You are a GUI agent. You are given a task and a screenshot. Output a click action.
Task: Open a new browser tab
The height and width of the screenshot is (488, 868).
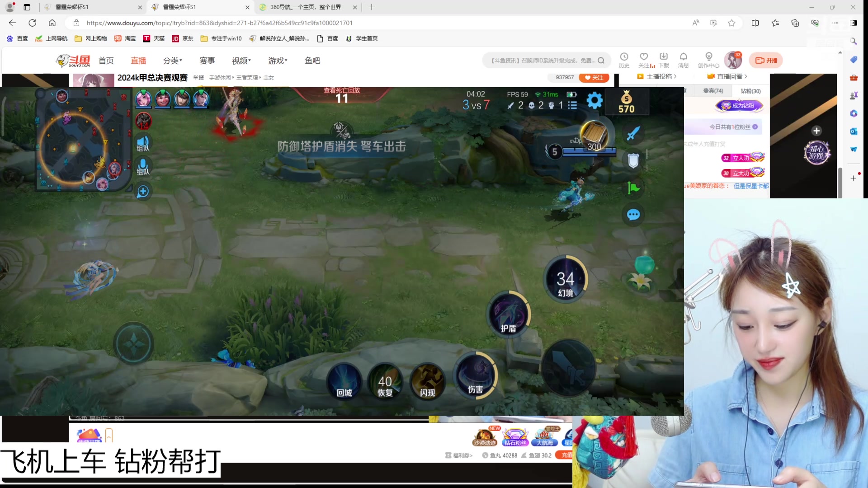coord(372,7)
